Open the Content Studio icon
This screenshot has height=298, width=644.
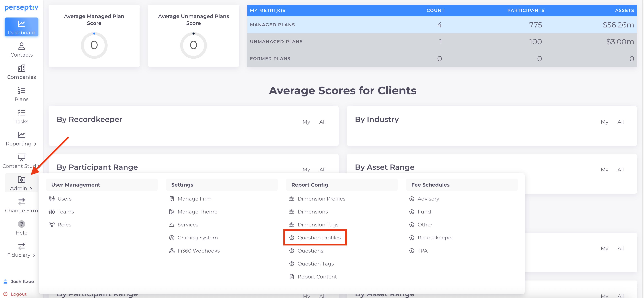click(22, 157)
